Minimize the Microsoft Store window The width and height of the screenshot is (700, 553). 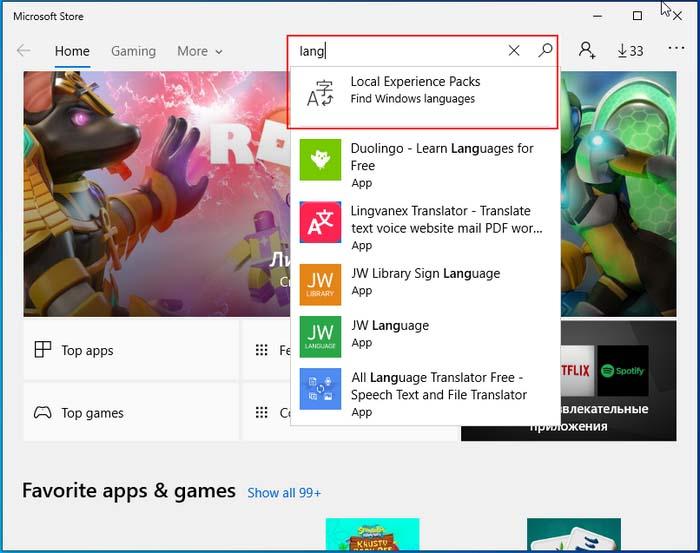pyautogui.click(x=597, y=16)
